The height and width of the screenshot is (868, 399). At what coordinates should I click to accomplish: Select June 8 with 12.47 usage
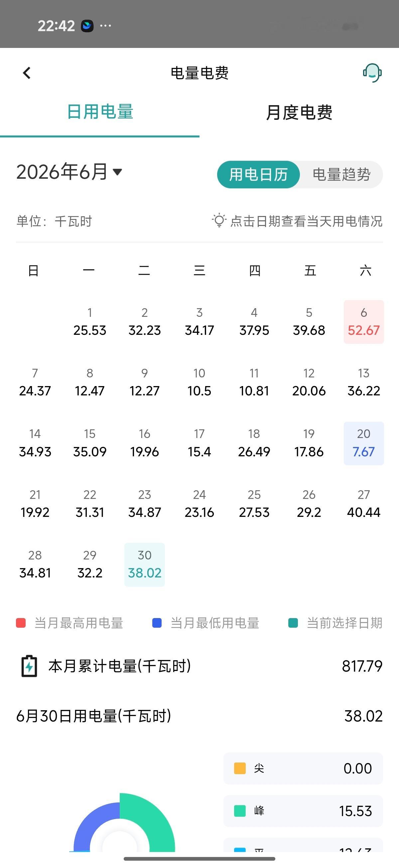(89, 382)
